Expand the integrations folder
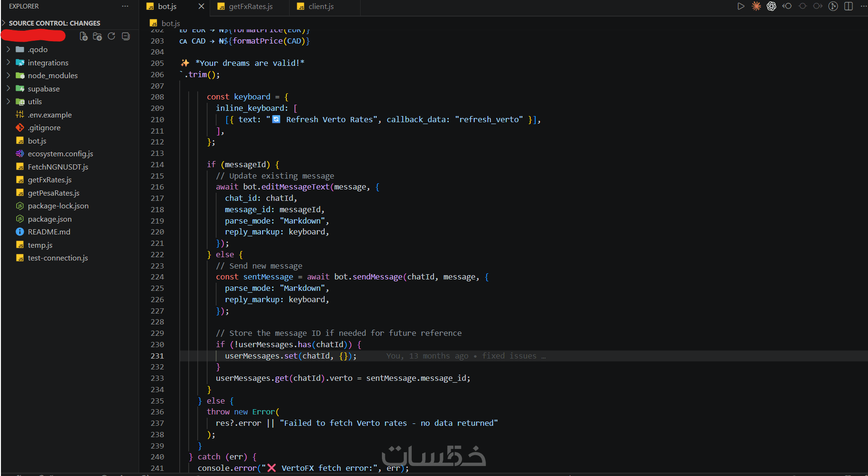The height and width of the screenshot is (476, 868). coord(48,63)
